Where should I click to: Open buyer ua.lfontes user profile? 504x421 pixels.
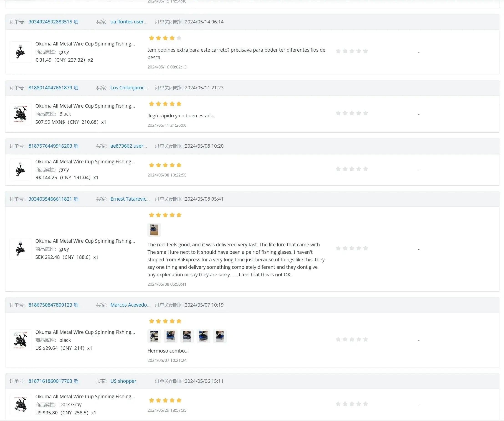click(x=129, y=22)
